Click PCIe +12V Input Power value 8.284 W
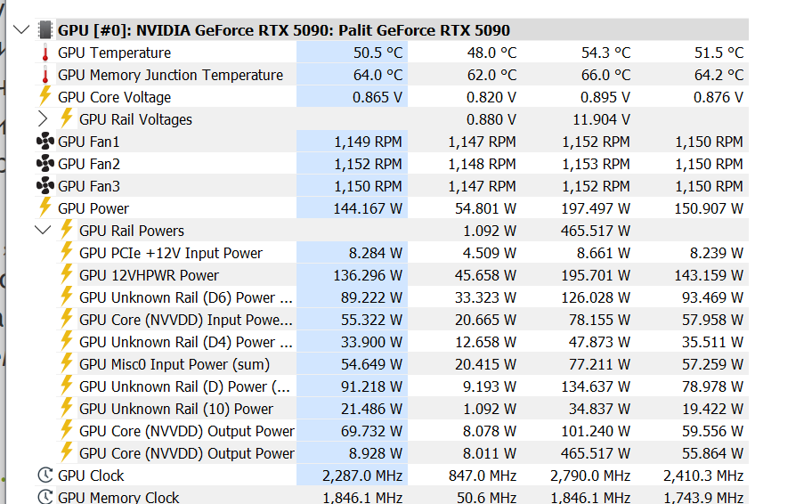The width and height of the screenshot is (812, 504). tap(376, 253)
